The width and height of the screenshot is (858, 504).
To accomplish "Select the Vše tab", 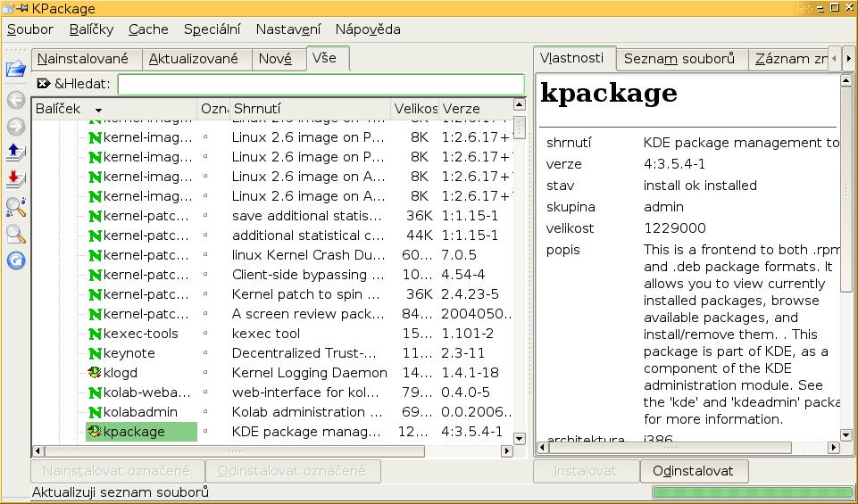I will click(x=328, y=58).
